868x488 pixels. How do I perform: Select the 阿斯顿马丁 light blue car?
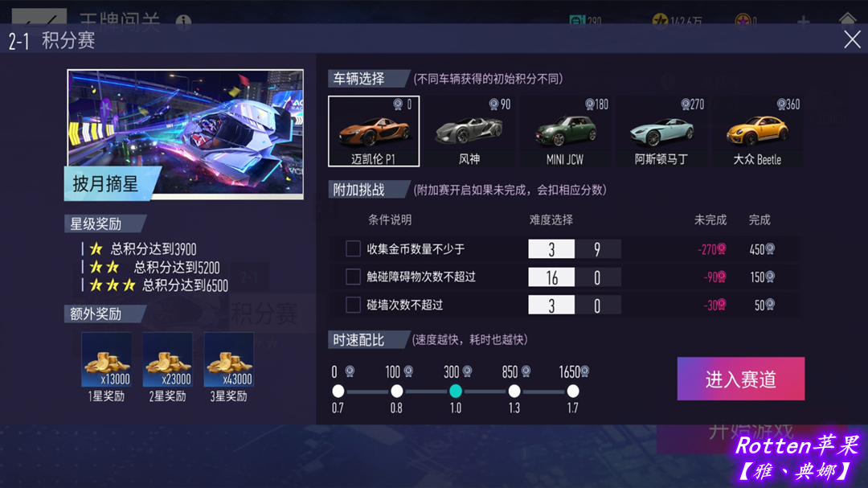tap(661, 131)
